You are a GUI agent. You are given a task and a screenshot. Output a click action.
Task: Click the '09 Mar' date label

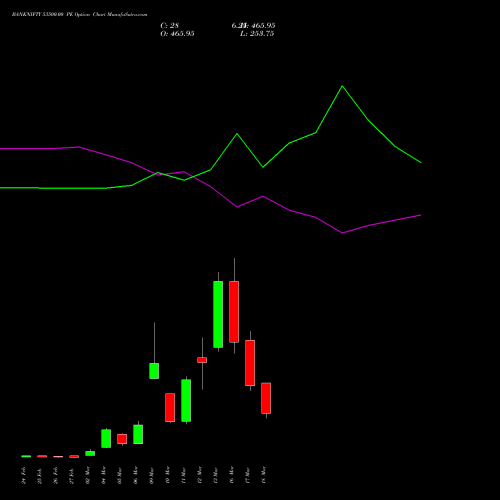(x=152, y=475)
